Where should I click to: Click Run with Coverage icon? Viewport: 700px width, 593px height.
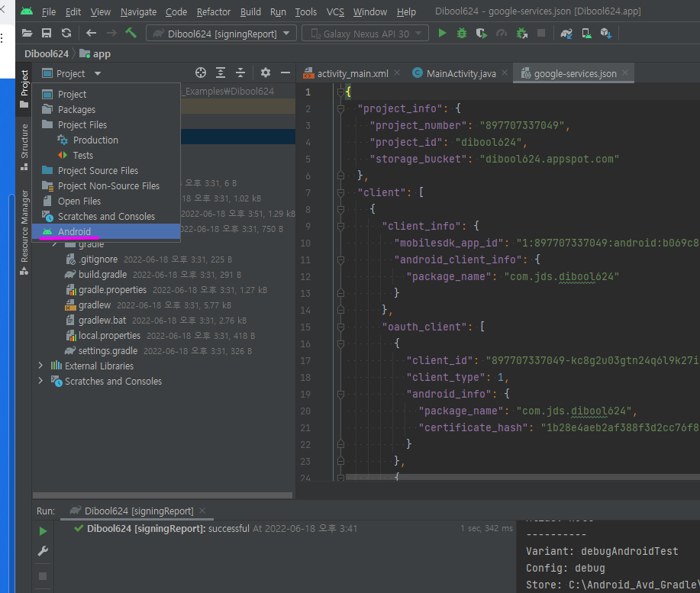481,34
